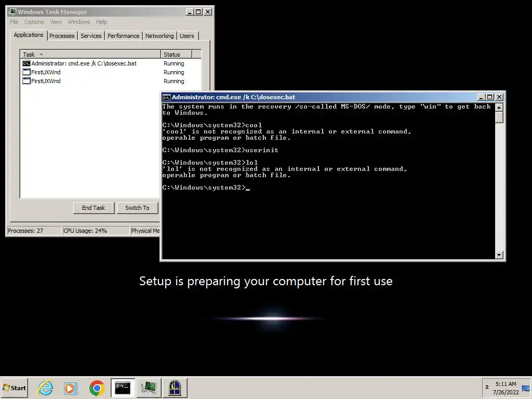532x399 pixels.
Task: Open the Task Manager View menu
Action: 56,22
